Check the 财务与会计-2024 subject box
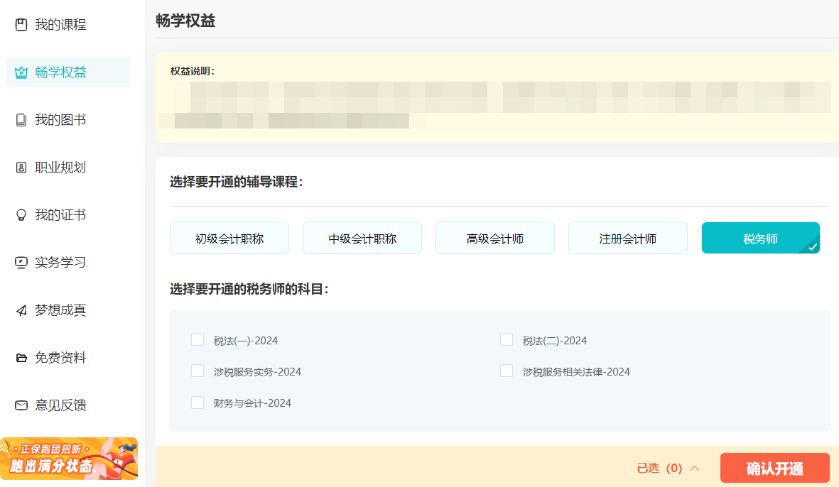The height and width of the screenshot is (487, 839). [197, 402]
